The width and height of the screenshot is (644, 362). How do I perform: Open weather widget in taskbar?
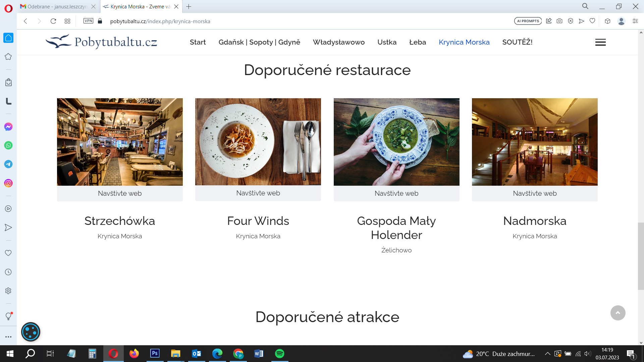pyautogui.click(x=499, y=354)
